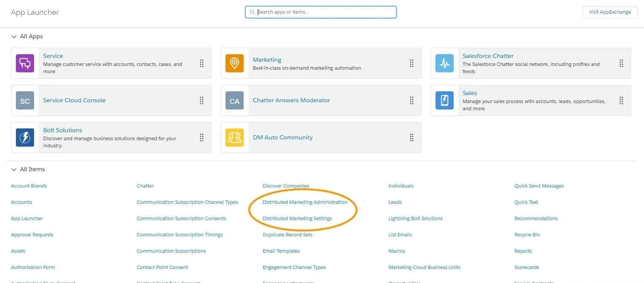This screenshot has width=644, height=283.
Task: Click the orange Marketing location pin icon
Action: coord(235,63)
